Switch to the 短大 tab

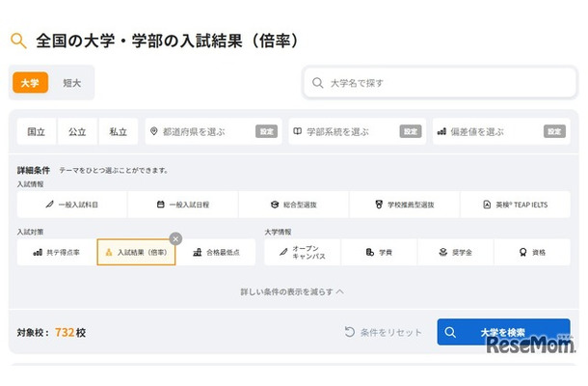(x=71, y=83)
